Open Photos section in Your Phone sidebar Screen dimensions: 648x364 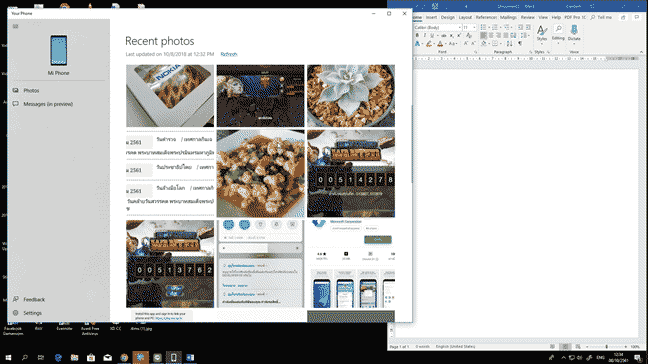pyautogui.click(x=31, y=90)
